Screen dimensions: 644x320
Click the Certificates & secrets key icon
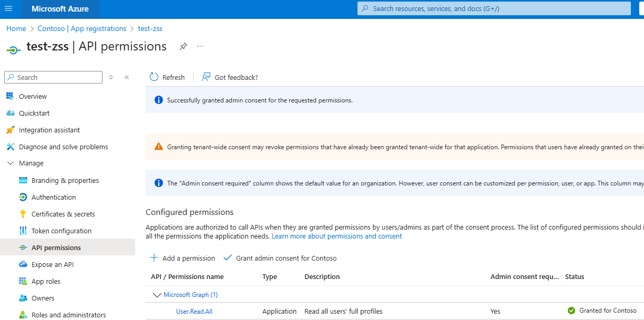[23, 214]
